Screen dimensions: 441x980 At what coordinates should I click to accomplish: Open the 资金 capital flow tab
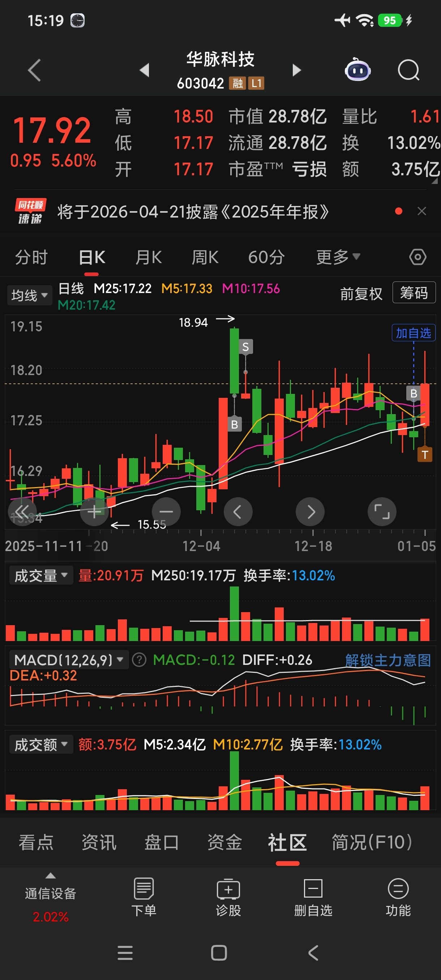point(224,842)
